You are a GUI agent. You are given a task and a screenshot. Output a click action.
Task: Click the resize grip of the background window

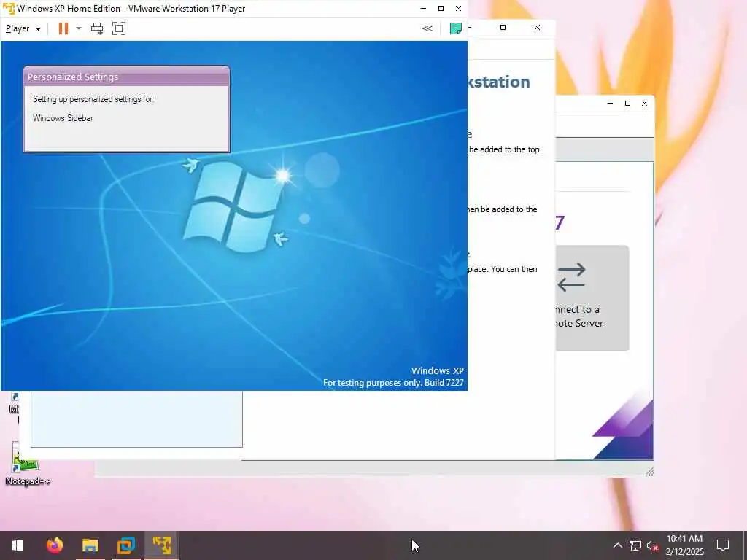649,472
